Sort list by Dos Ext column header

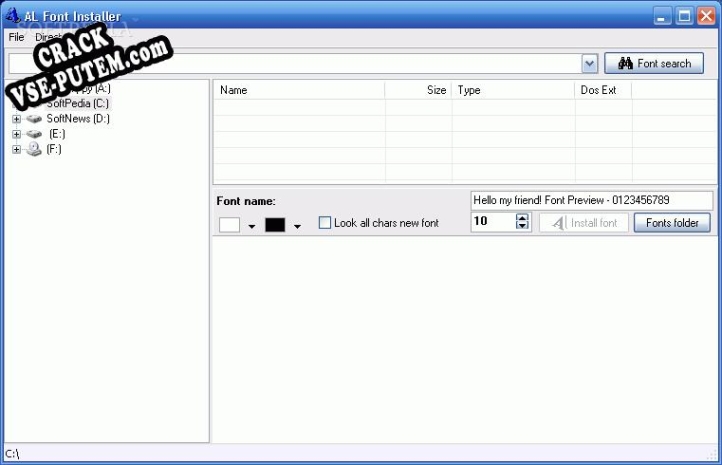[x=603, y=90]
